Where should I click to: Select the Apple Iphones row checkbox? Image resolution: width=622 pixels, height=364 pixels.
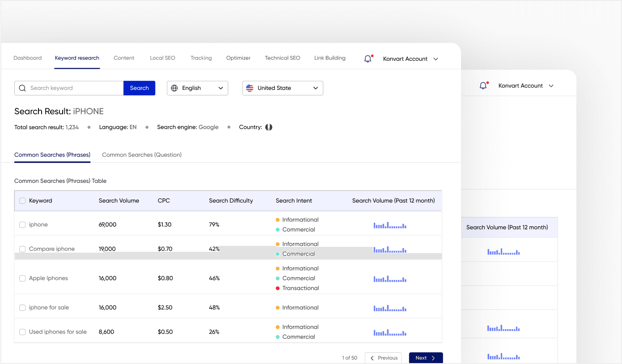[22, 278]
